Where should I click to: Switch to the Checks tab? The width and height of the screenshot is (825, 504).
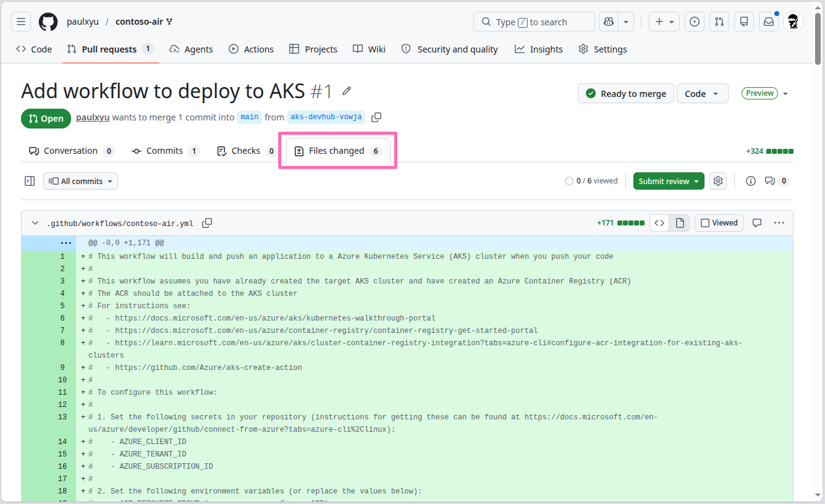coord(247,151)
